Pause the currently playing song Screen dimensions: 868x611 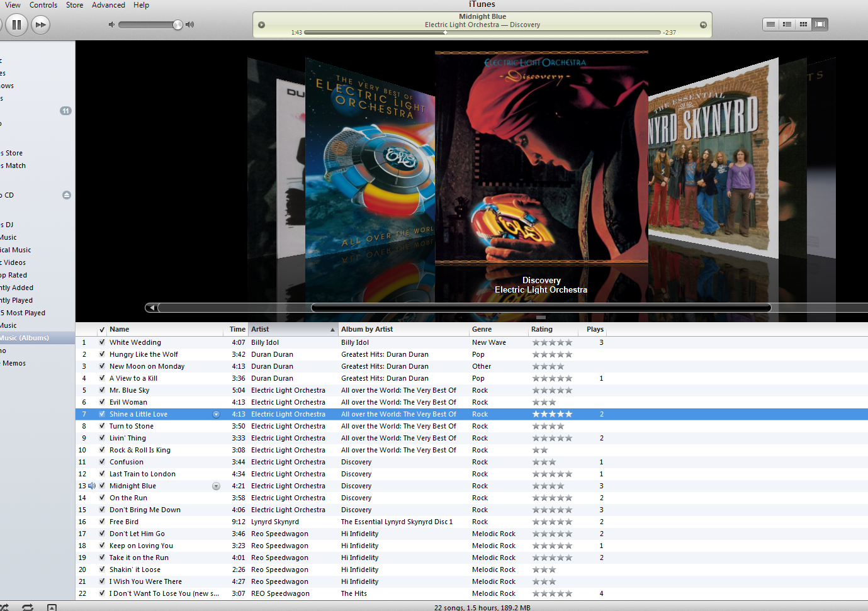(16, 25)
